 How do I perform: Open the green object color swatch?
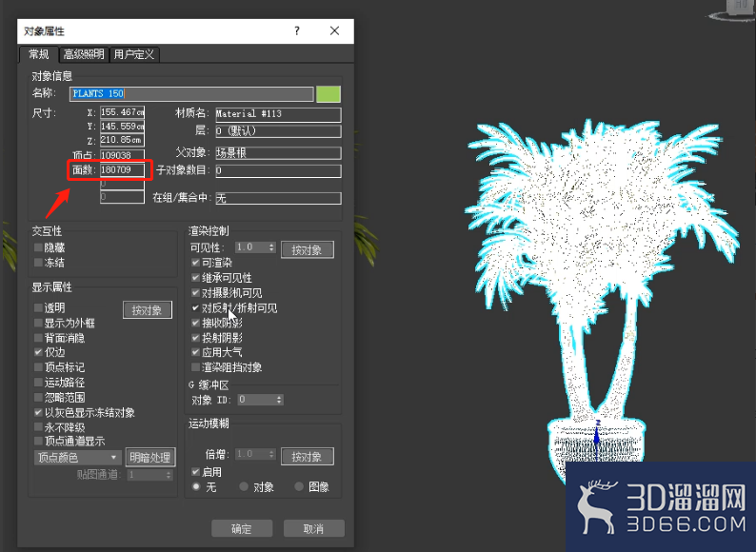[x=328, y=93]
